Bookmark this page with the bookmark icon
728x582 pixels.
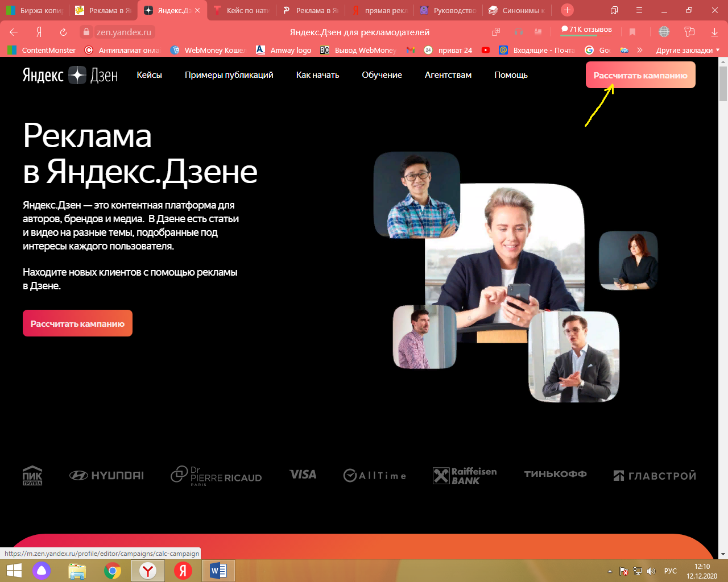[x=632, y=32]
